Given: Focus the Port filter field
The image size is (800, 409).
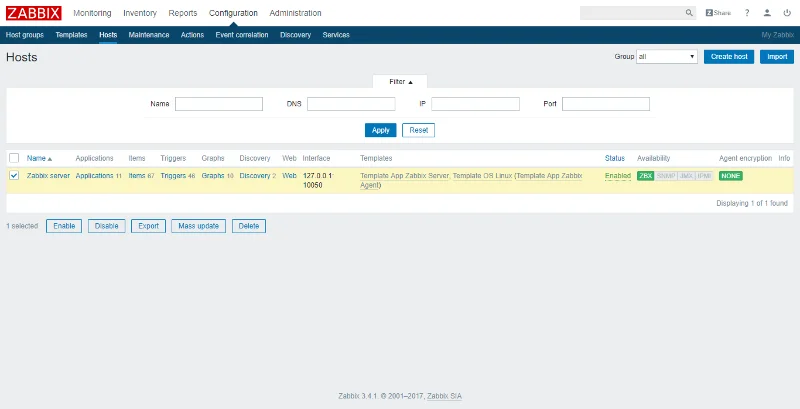Looking at the screenshot, I should point(606,104).
